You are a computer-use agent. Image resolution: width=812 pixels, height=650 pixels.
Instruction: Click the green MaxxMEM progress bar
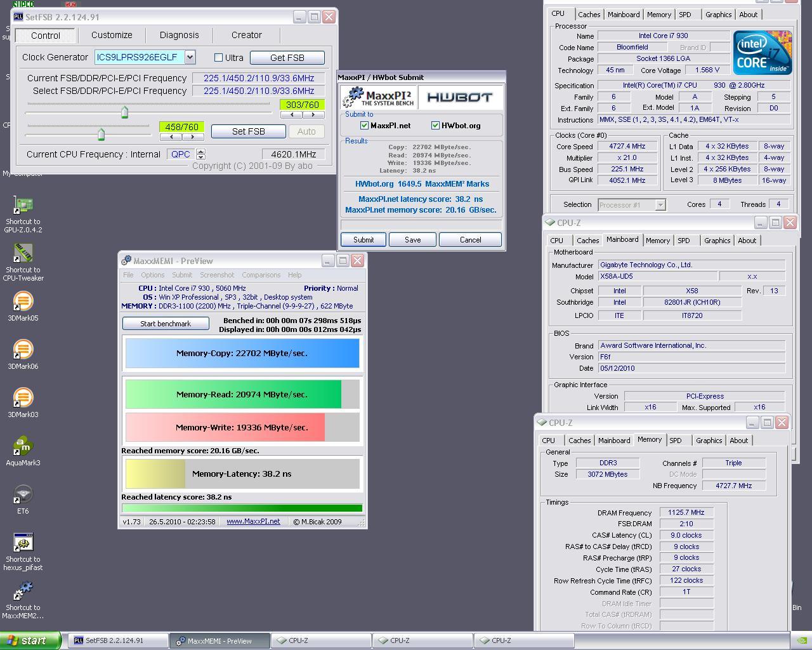click(242, 508)
